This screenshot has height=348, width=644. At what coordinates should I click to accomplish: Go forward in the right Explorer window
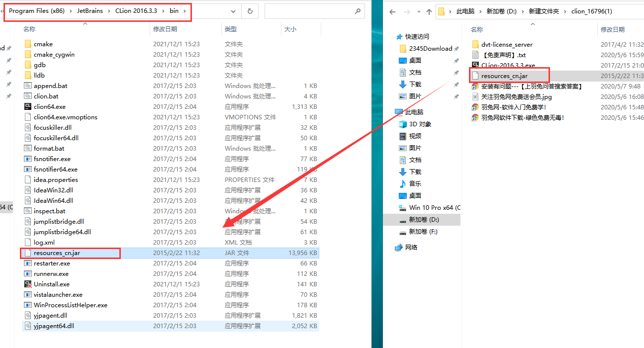[407, 12]
